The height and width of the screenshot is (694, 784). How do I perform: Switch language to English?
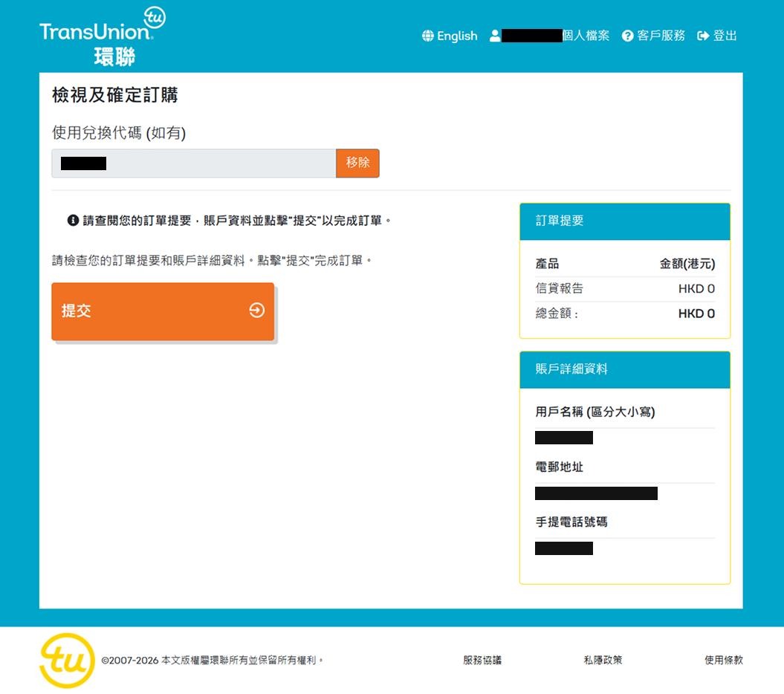456,36
